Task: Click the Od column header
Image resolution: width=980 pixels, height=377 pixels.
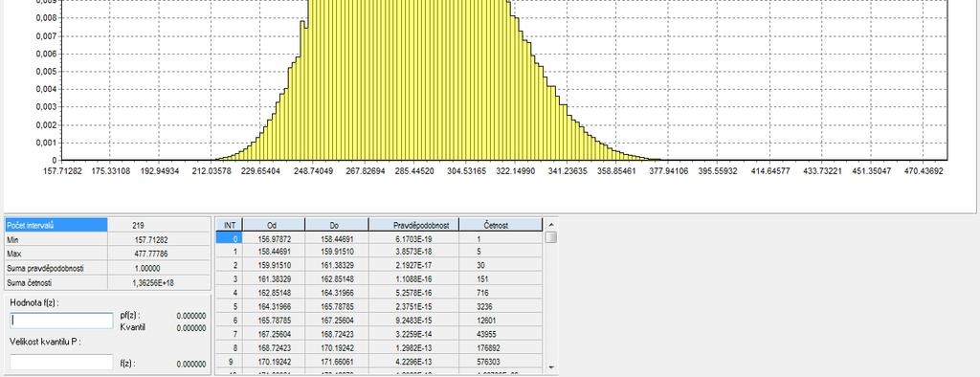Action: [x=274, y=225]
